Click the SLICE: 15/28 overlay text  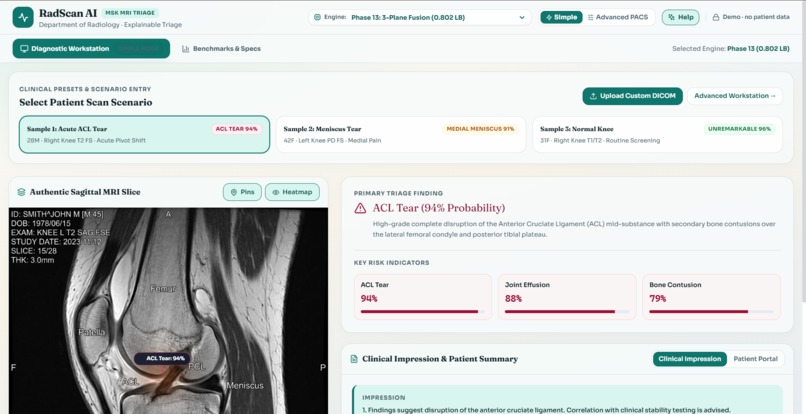(x=32, y=251)
